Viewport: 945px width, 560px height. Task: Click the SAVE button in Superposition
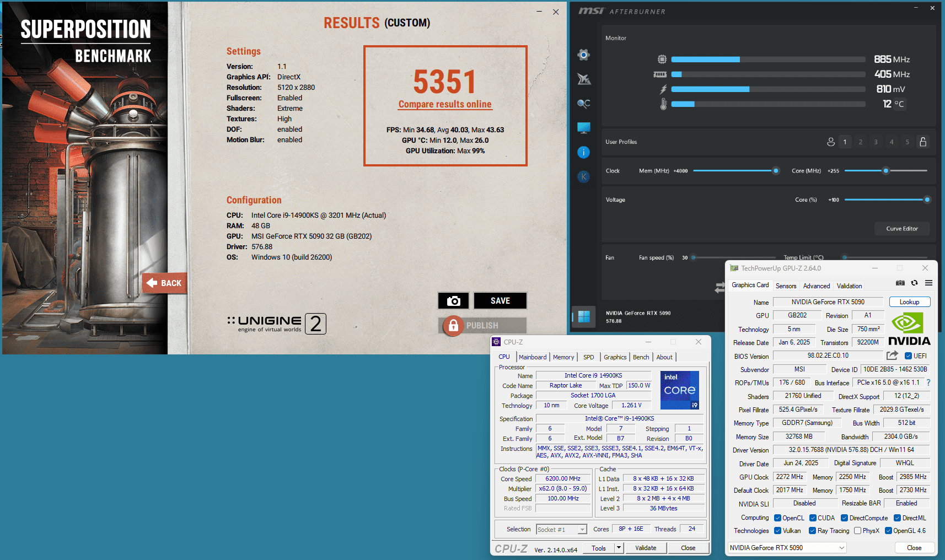click(500, 301)
